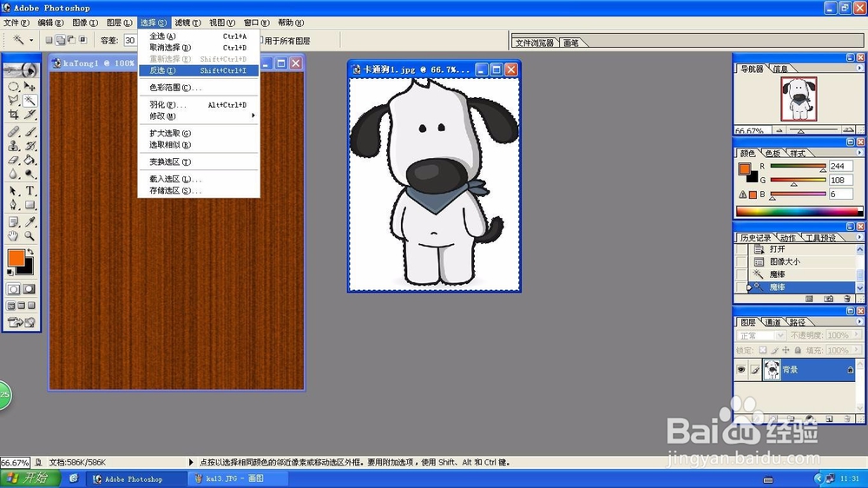Select the Blur tool
This screenshot has width=868, height=488.
13,174
